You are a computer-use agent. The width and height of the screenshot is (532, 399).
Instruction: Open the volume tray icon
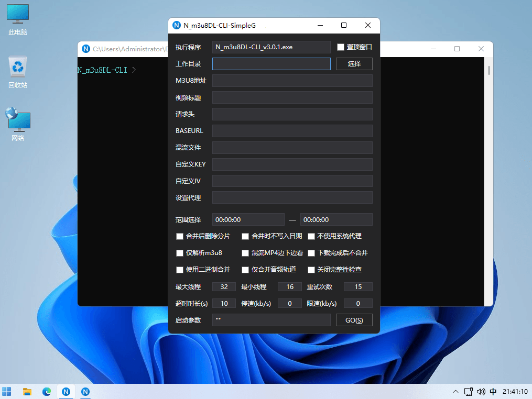tap(481, 392)
